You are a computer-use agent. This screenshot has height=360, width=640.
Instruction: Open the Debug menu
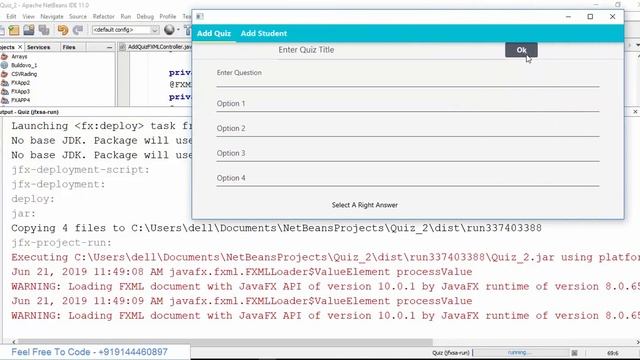(145, 16)
